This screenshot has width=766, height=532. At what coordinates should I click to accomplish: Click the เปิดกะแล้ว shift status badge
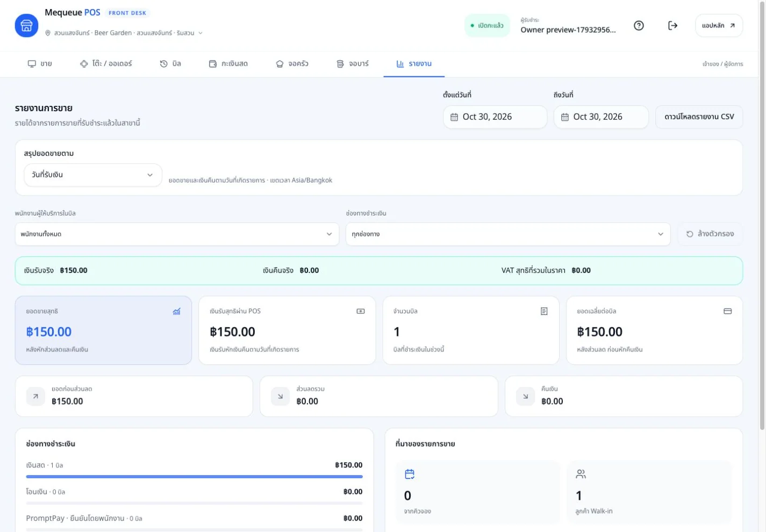pyautogui.click(x=487, y=26)
